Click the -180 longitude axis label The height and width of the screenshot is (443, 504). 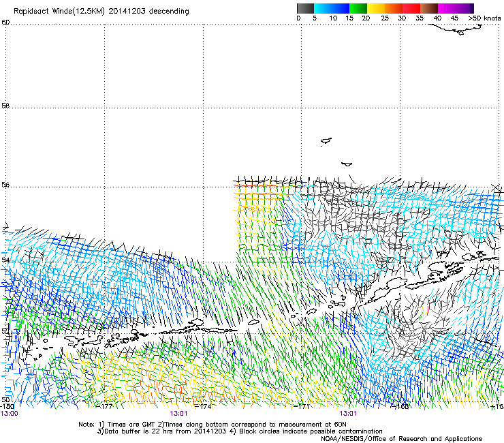(x=7, y=406)
